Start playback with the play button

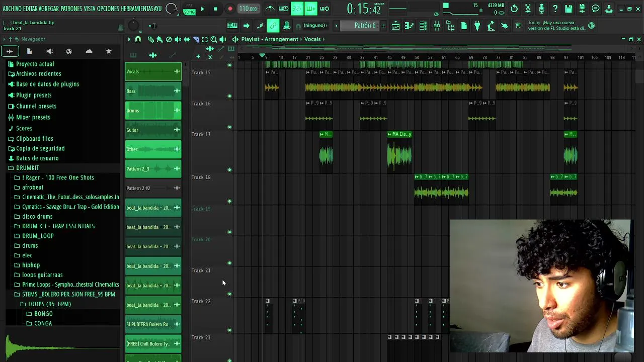pos(202,9)
